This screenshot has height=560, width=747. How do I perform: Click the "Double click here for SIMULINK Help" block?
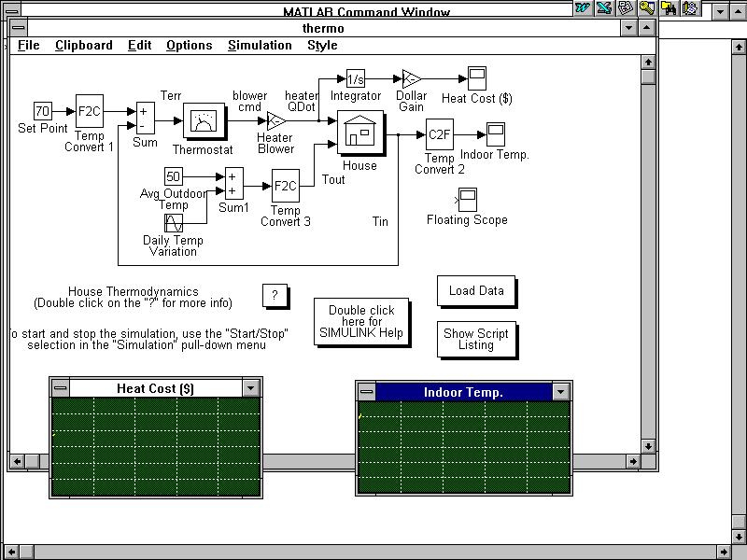click(x=361, y=321)
